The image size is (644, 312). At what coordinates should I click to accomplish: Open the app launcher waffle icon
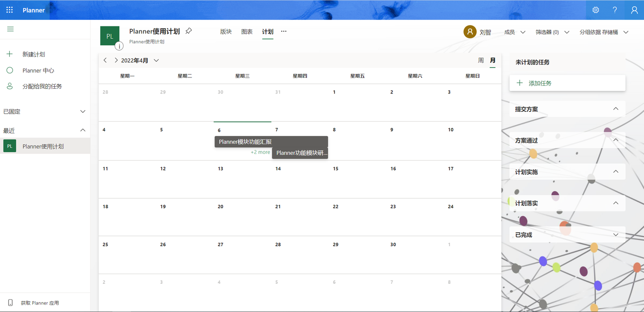pos(9,10)
